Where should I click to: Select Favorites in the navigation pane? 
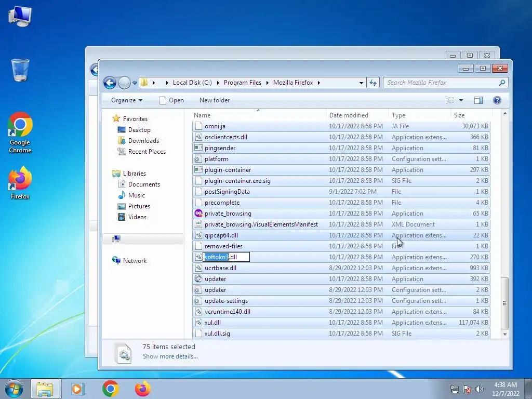(135, 119)
